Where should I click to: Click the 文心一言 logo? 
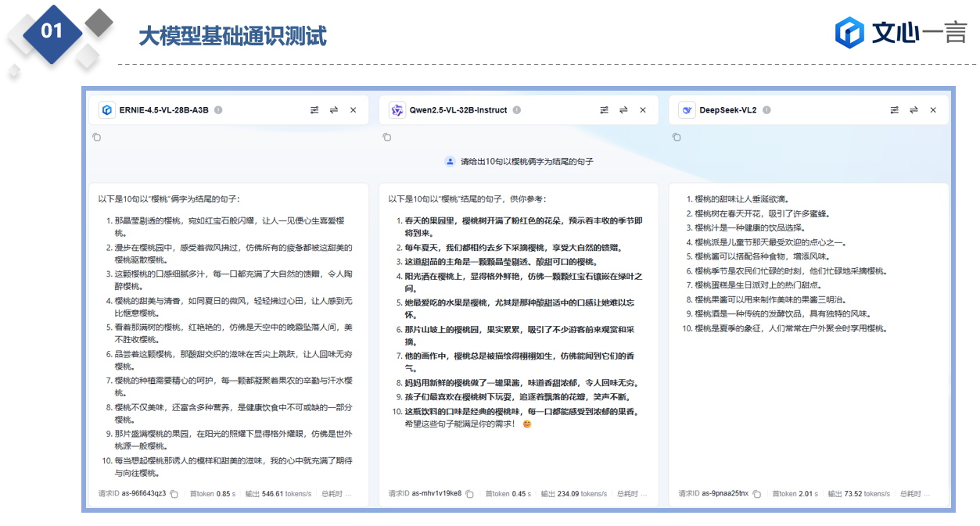(x=900, y=33)
